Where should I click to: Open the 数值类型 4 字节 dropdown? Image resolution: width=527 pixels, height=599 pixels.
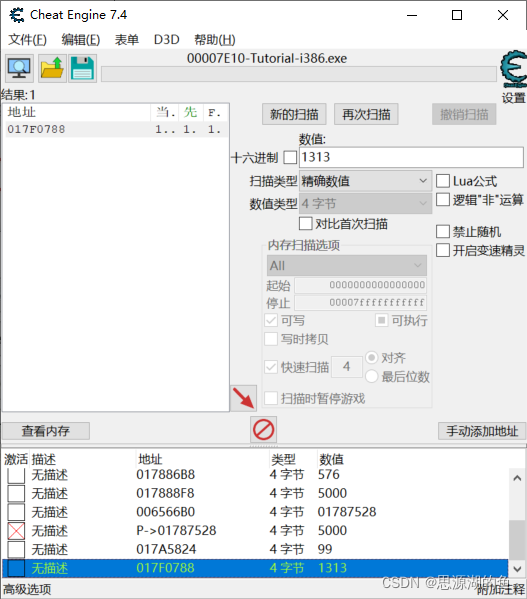coord(365,203)
